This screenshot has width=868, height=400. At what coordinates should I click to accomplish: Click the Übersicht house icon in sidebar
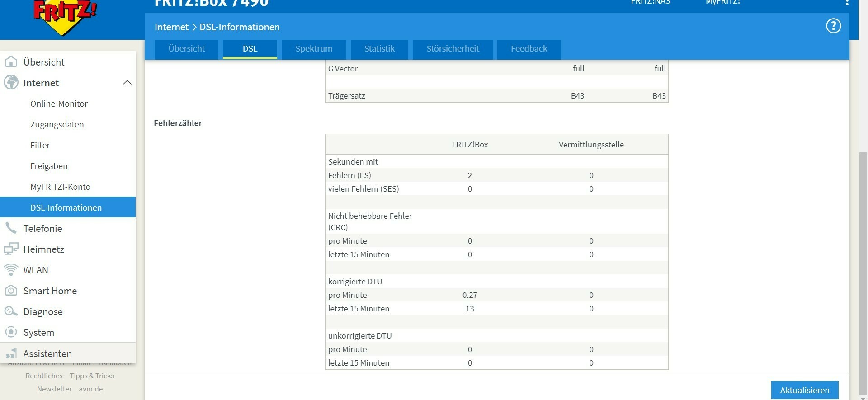(11, 62)
